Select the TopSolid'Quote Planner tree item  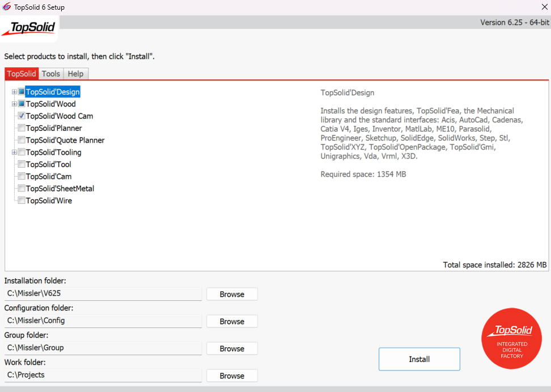coord(65,140)
